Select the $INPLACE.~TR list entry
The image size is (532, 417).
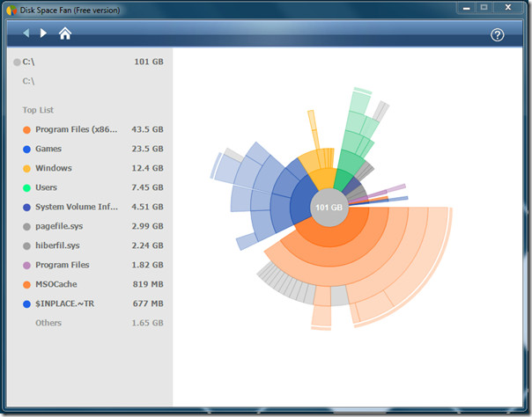tap(92, 304)
